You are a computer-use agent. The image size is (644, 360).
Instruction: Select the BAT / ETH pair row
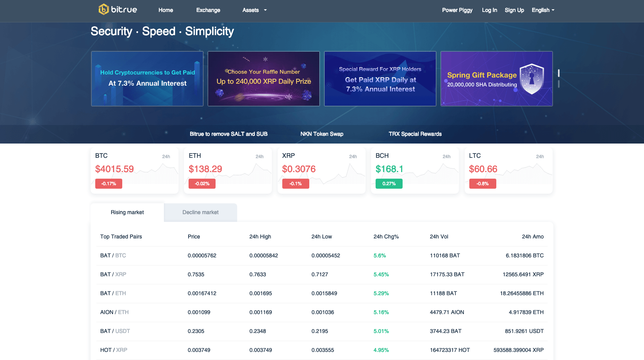point(322,293)
